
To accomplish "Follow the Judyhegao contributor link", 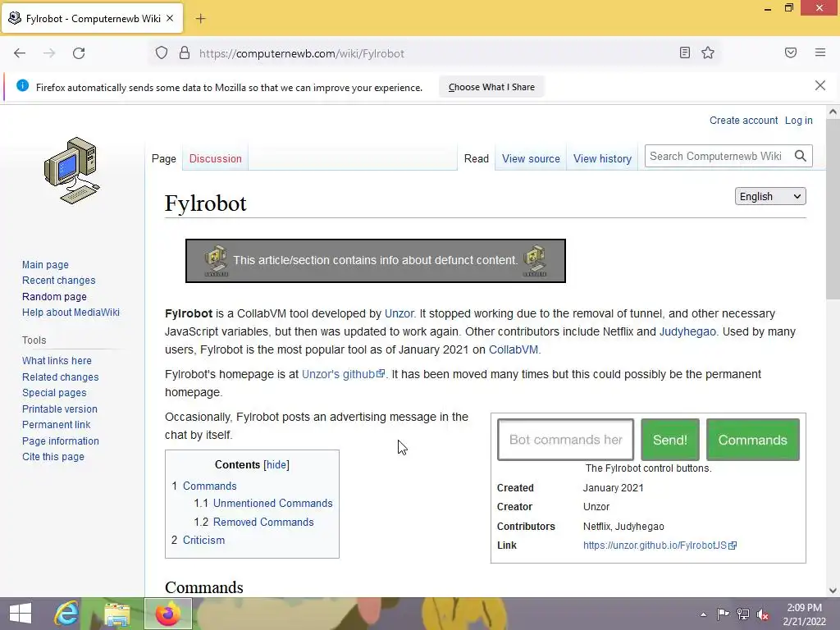I will (687, 331).
